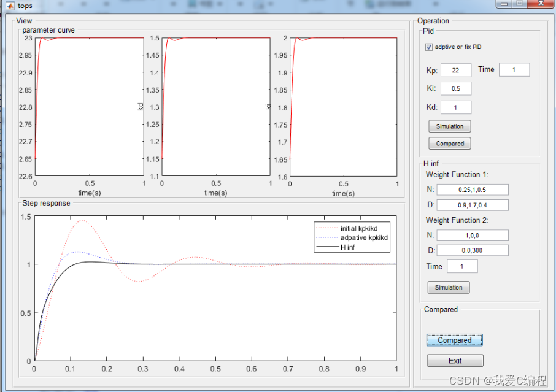Select the Ki value field
The width and height of the screenshot is (556, 392).
tap(455, 89)
